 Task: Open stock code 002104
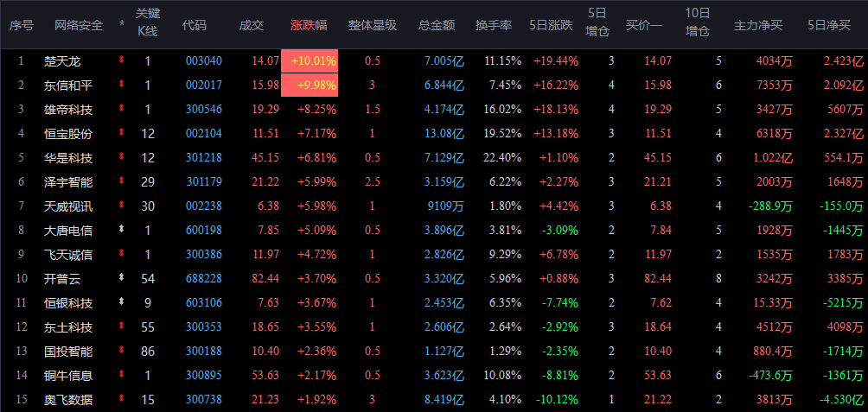pyautogui.click(x=204, y=133)
